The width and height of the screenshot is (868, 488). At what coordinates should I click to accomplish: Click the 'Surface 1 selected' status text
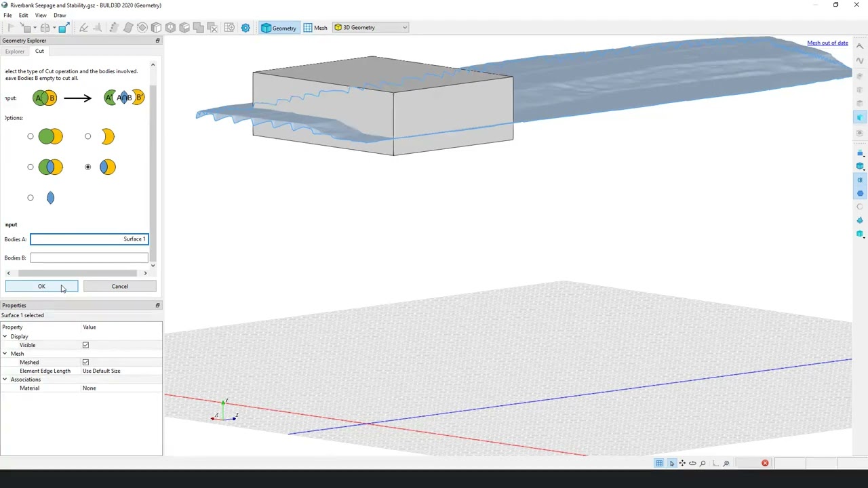point(22,316)
